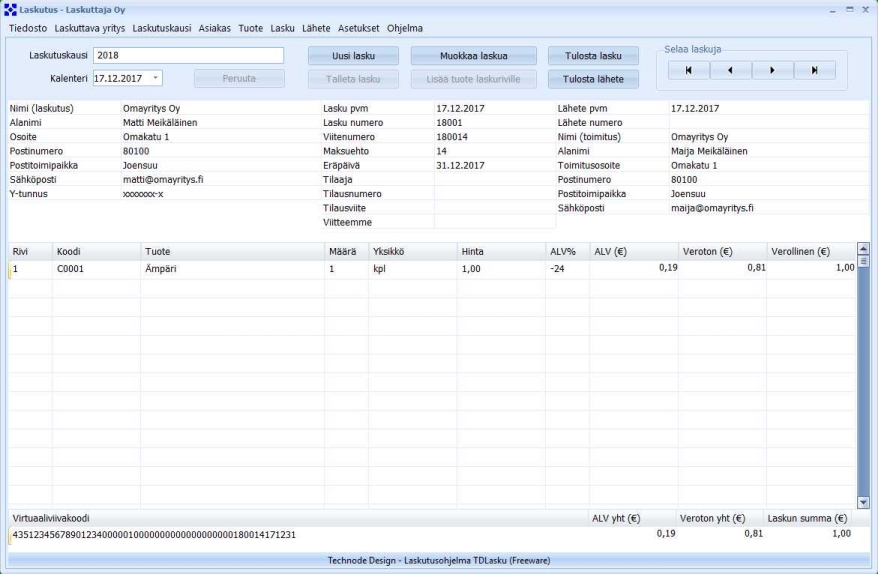Jump to the last invoice
878x574 pixels.
(815, 70)
